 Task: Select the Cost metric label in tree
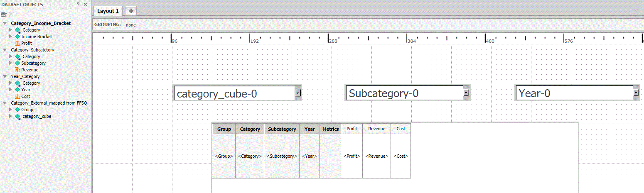(x=26, y=96)
